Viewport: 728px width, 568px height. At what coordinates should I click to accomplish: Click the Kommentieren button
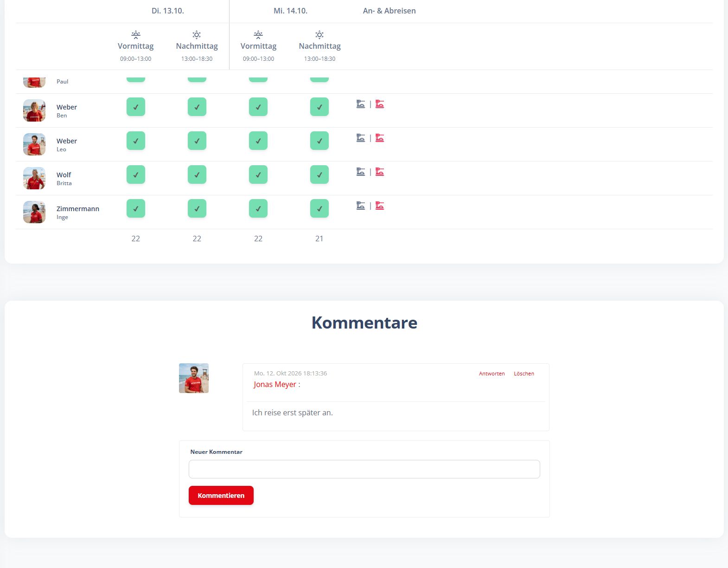point(221,495)
